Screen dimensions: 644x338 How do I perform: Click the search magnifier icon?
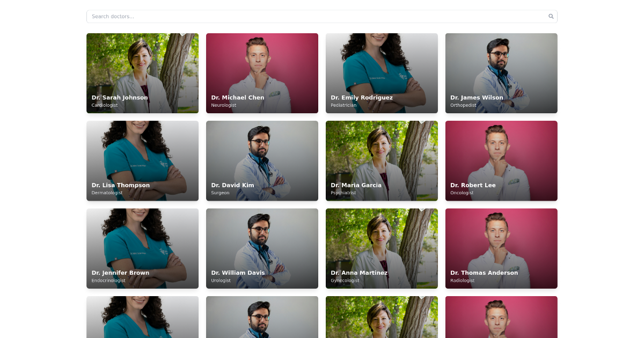[x=551, y=16]
